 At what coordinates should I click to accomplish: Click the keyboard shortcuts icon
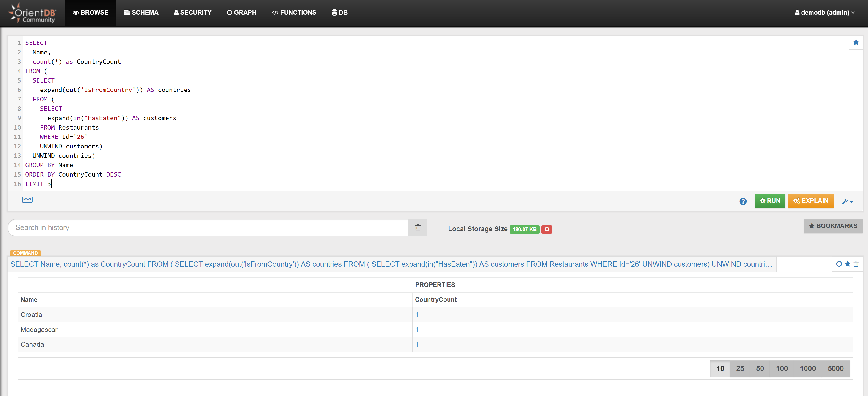[x=27, y=199]
